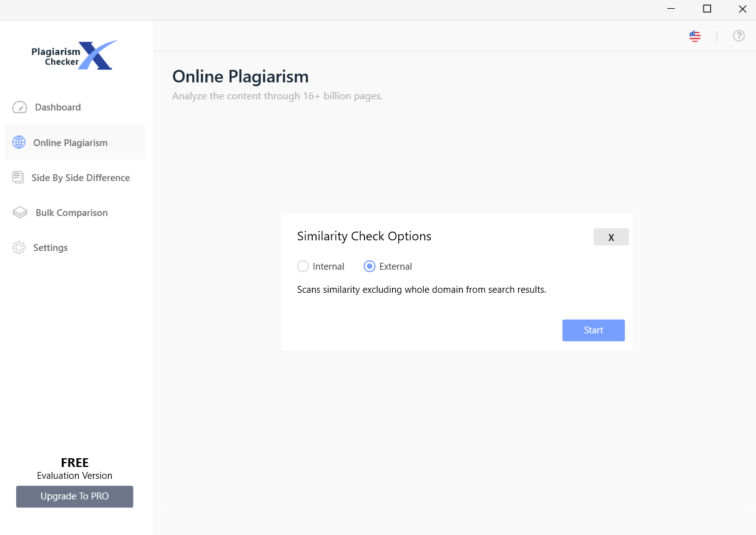Screen dimensions: 756x535
Task: Close the Plagiarism Checker X window
Action: point(742,9)
